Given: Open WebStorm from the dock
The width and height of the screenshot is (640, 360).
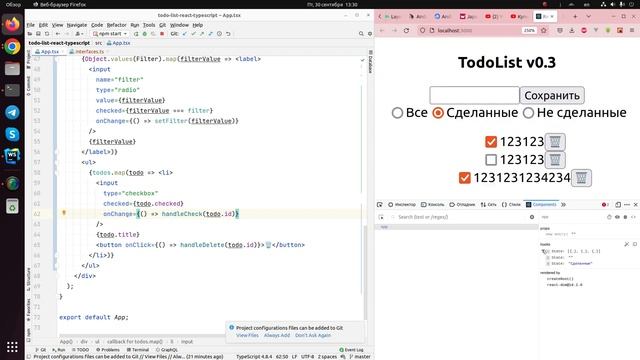Looking at the screenshot, I should coord(12,156).
